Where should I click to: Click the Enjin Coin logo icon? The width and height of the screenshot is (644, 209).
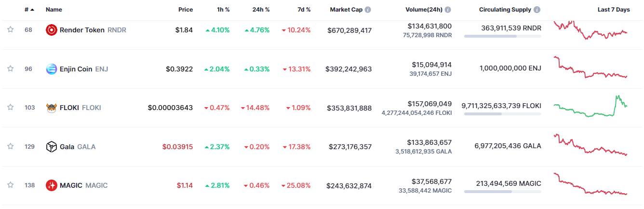coord(51,69)
